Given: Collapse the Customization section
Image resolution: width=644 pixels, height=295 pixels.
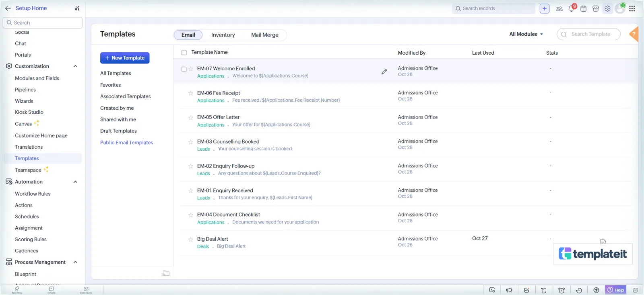Looking at the screenshot, I should tap(75, 66).
